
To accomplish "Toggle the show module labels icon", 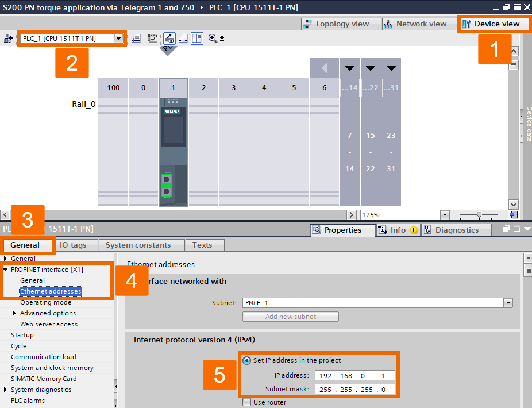I will tap(152, 39).
